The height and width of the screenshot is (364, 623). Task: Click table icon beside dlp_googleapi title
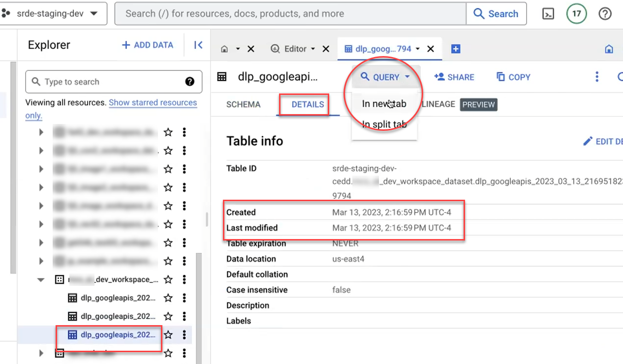tap(222, 77)
